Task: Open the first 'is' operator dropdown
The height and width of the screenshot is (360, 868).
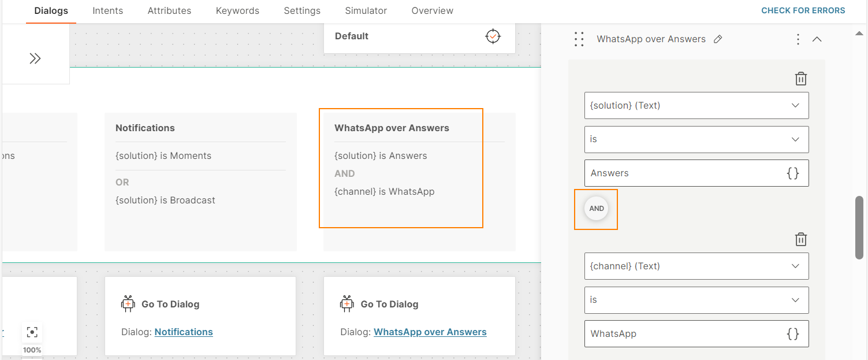Action: pyautogui.click(x=696, y=139)
